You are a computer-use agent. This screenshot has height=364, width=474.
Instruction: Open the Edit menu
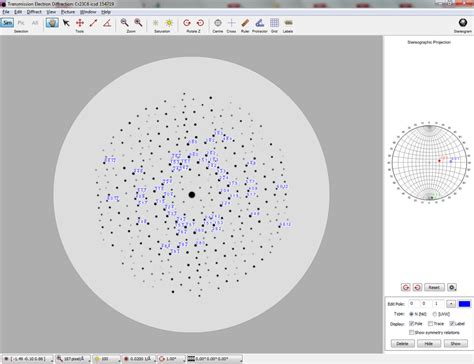(18, 12)
